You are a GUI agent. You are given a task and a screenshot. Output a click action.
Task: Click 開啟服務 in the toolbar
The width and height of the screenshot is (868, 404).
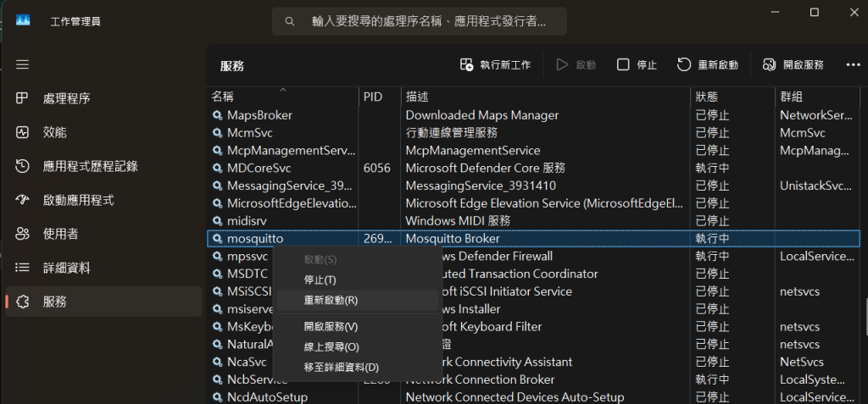pos(793,64)
